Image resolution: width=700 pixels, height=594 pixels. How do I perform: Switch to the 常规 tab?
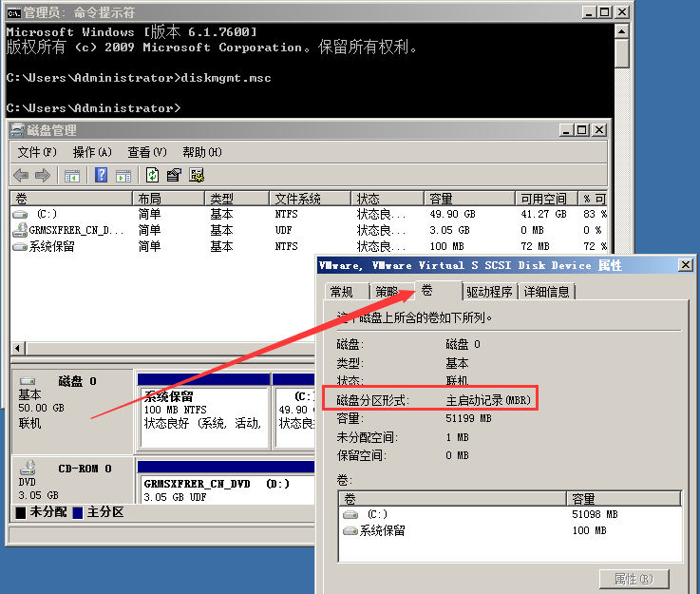click(x=347, y=292)
